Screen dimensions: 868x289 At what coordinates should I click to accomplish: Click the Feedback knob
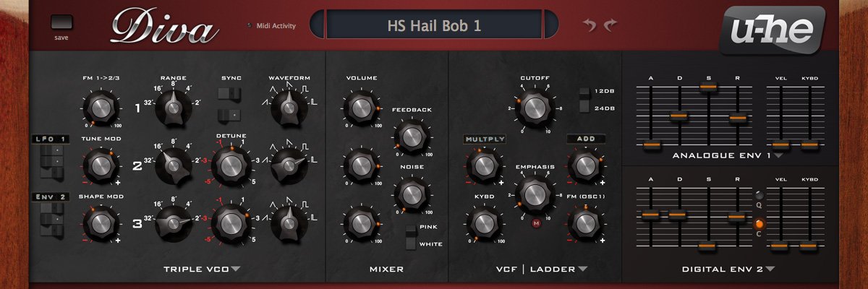411,136
